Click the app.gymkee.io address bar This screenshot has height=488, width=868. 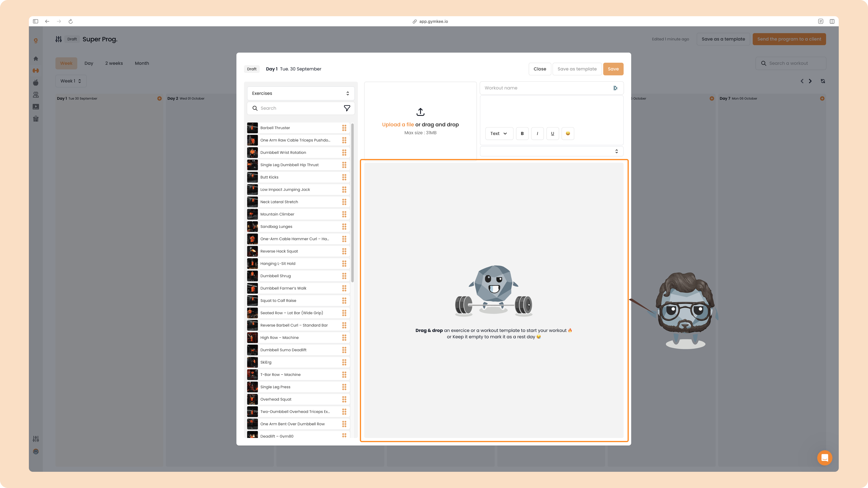(430, 21)
